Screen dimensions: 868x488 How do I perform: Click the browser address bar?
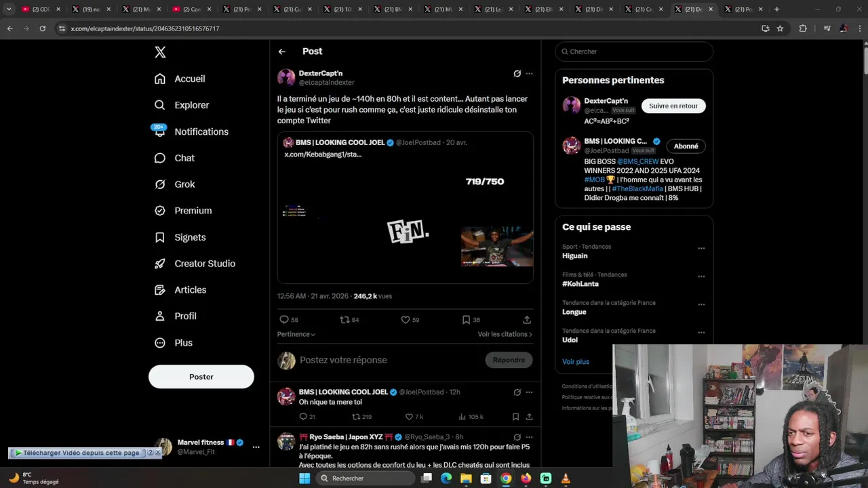point(407,28)
